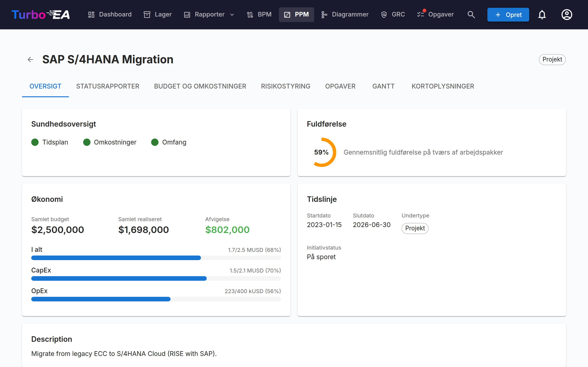Viewport: 588px width, 367px height.
Task: Open the GRC section
Action: (393, 14)
